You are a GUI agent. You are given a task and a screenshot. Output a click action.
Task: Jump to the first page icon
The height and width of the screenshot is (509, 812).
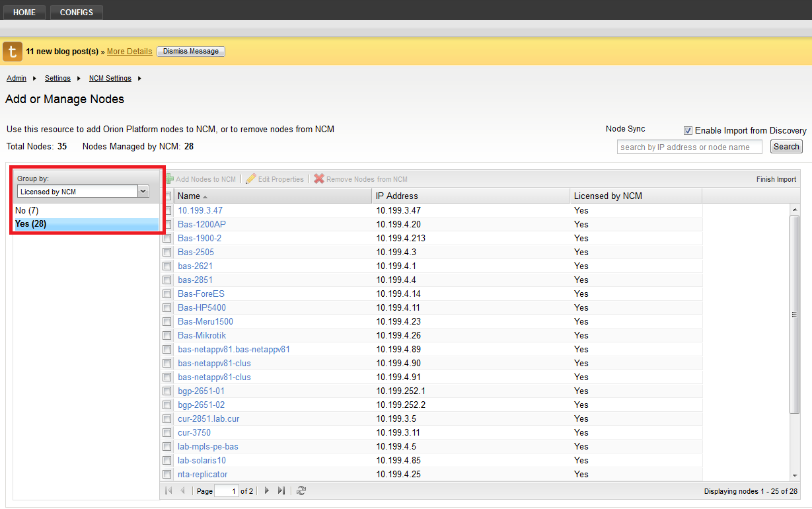pos(168,490)
